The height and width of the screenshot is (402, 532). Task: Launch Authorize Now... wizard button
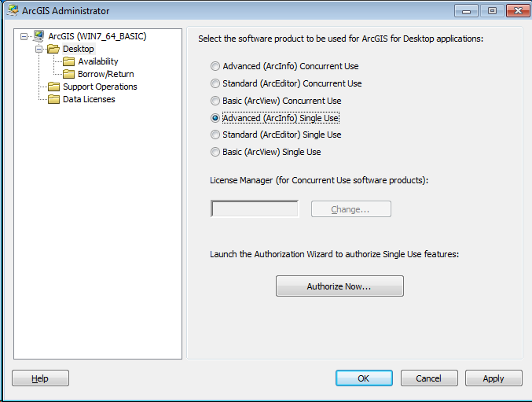pyautogui.click(x=339, y=286)
